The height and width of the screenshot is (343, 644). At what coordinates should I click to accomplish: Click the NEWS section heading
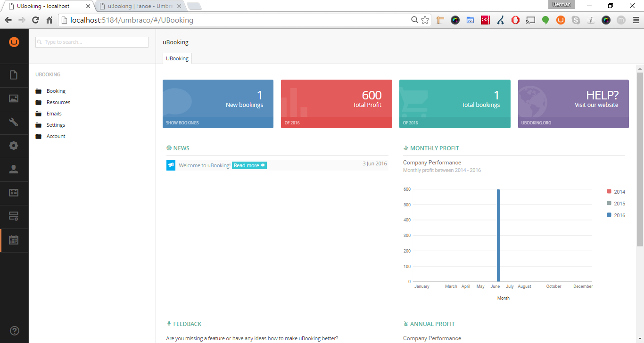pos(181,148)
